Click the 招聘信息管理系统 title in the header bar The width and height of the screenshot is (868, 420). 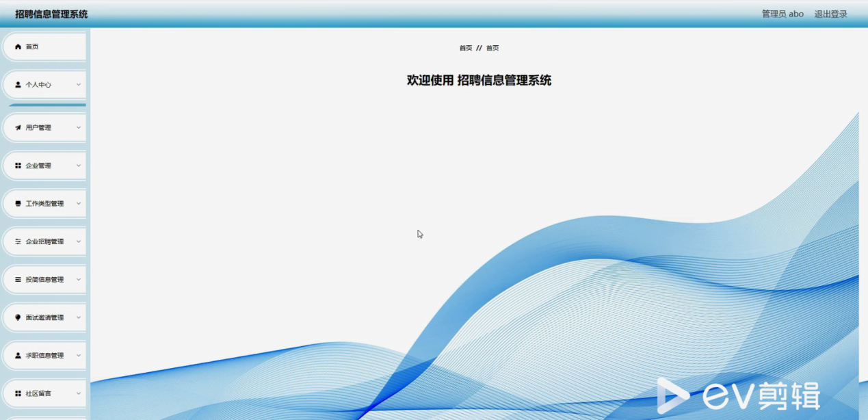pyautogui.click(x=51, y=14)
